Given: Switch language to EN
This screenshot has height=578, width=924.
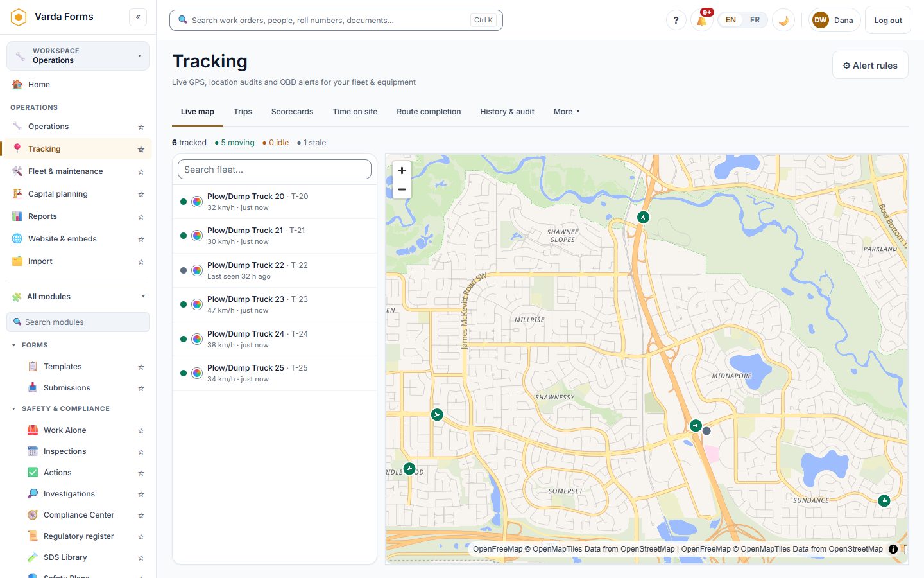Looking at the screenshot, I should (731, 20).
